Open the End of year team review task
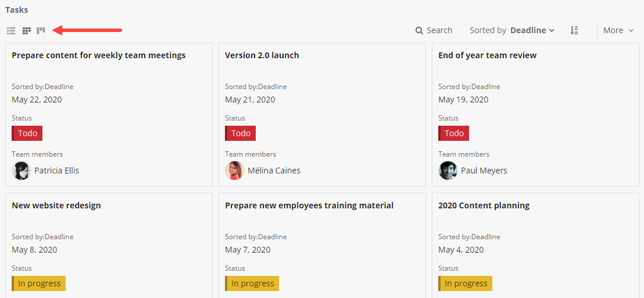Screen dimensions: 644x298 (x=487, y=55)
